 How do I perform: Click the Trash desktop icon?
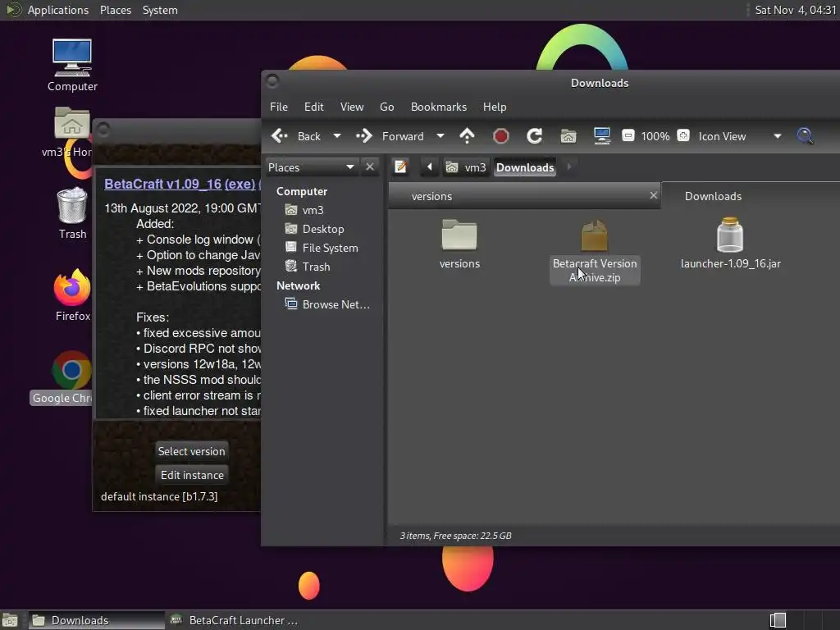tap(72, 213)
